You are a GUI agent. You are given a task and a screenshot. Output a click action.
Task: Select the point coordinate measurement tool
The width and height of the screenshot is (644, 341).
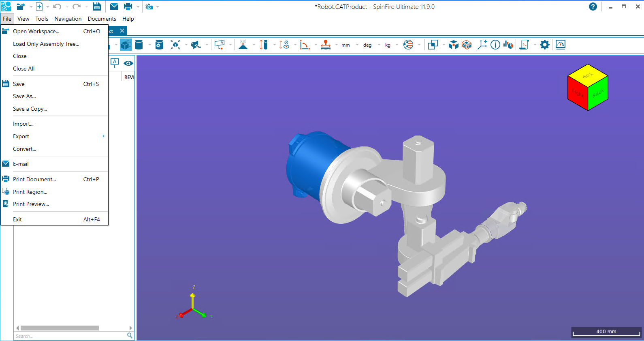[243, 45]
